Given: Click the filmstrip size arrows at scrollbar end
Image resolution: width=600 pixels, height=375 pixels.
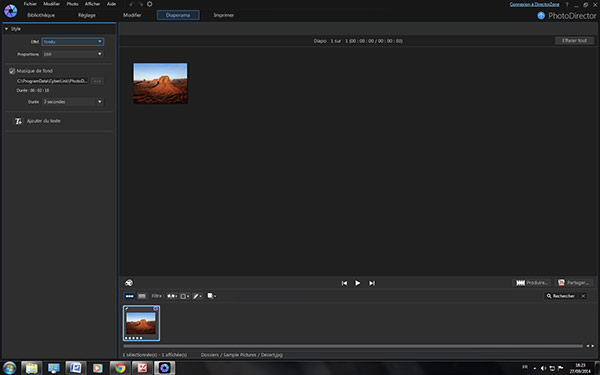Looking at the screenshot, I should tap(590, 346).
